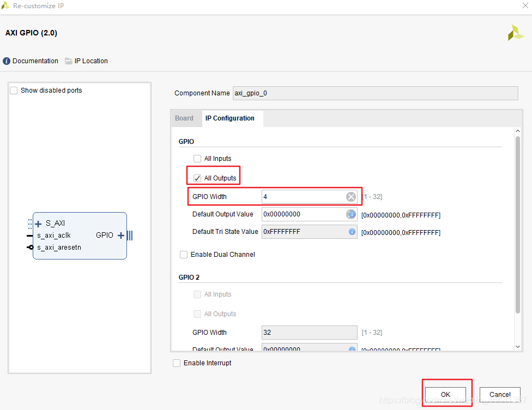
Task: Click info icon beside Default Output Value
Action: [x=352, y=214]
